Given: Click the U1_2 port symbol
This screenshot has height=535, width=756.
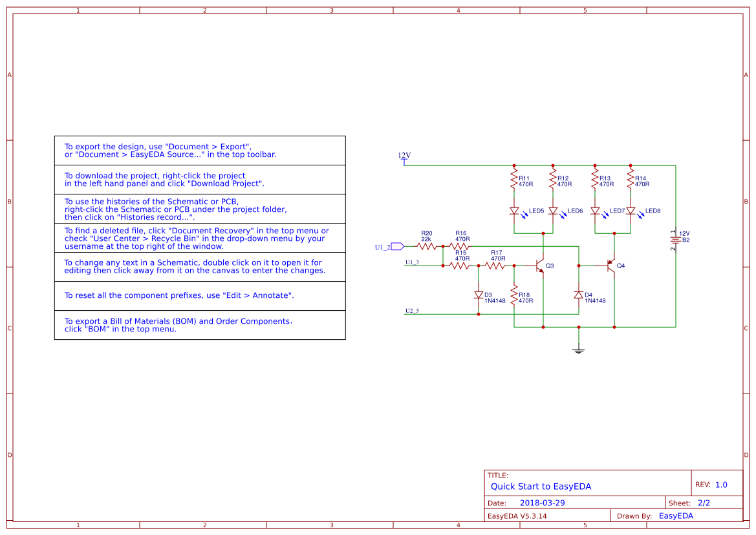Looking at the screenshot, I should pyautogui.click(x=396, y=246).
